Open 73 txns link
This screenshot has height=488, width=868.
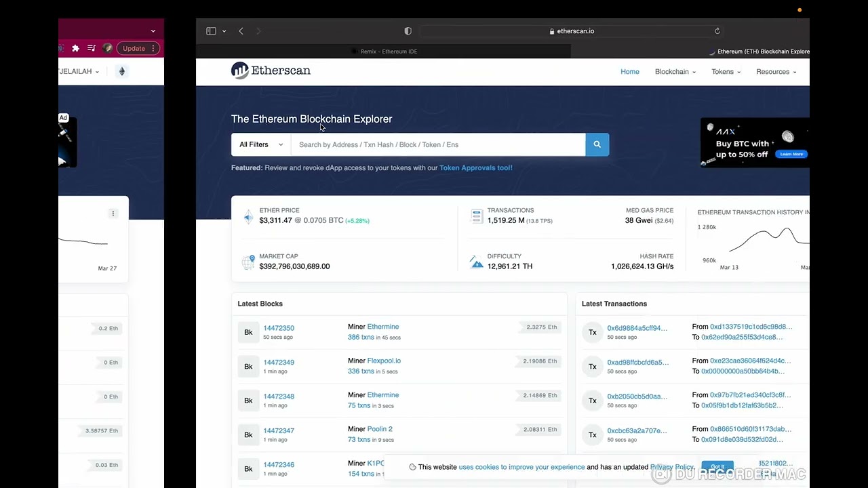click(359, 439)
